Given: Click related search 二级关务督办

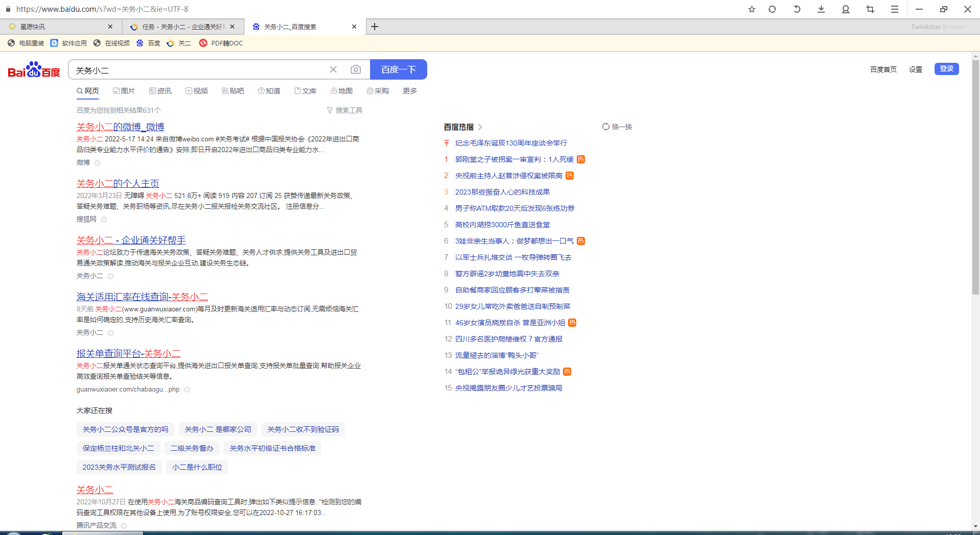Looking at the screenshot, I should coord(192,448).
